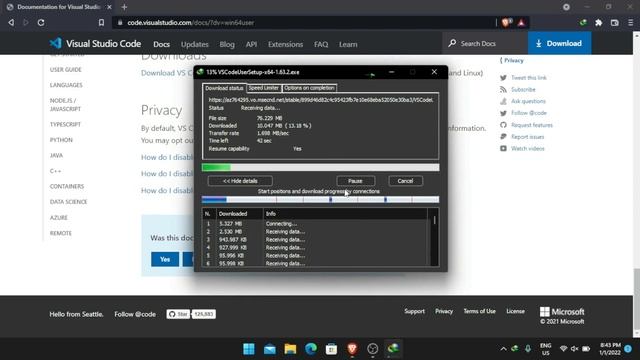The height and width of the screenshot is (360, 640).
Task: Open the Internet Download Manager taskbar icon
Action: 393,349
